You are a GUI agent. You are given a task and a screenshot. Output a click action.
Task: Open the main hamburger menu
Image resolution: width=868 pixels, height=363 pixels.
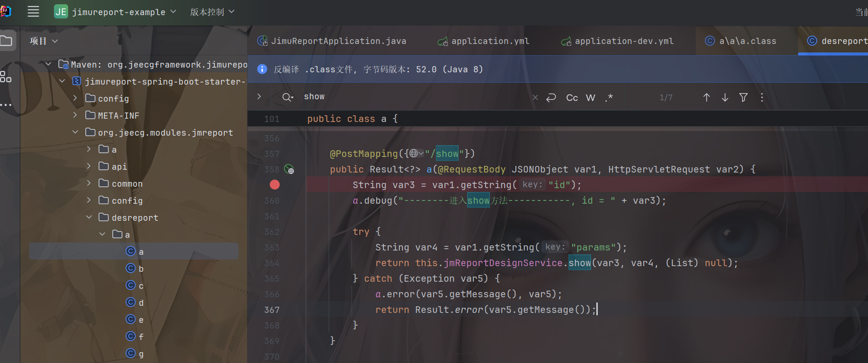(33, 12)
